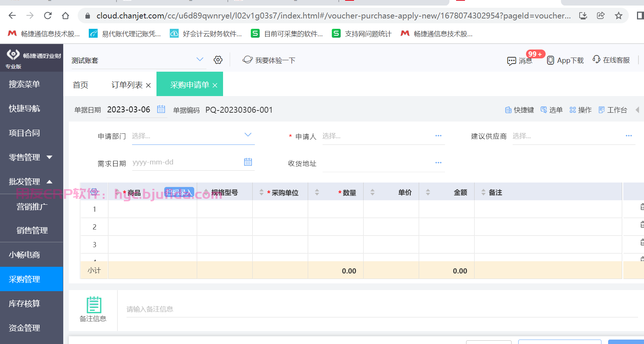Delete row 3 with trash icon
Image resolution: width=644 pixels, height=344 pixels.
pyautogui.click(x=642, y=242)
